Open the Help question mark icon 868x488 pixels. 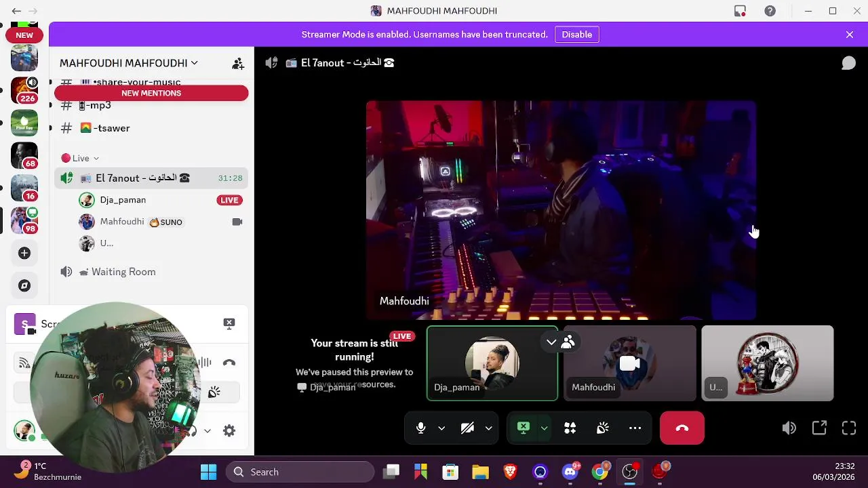click(770, 11)
